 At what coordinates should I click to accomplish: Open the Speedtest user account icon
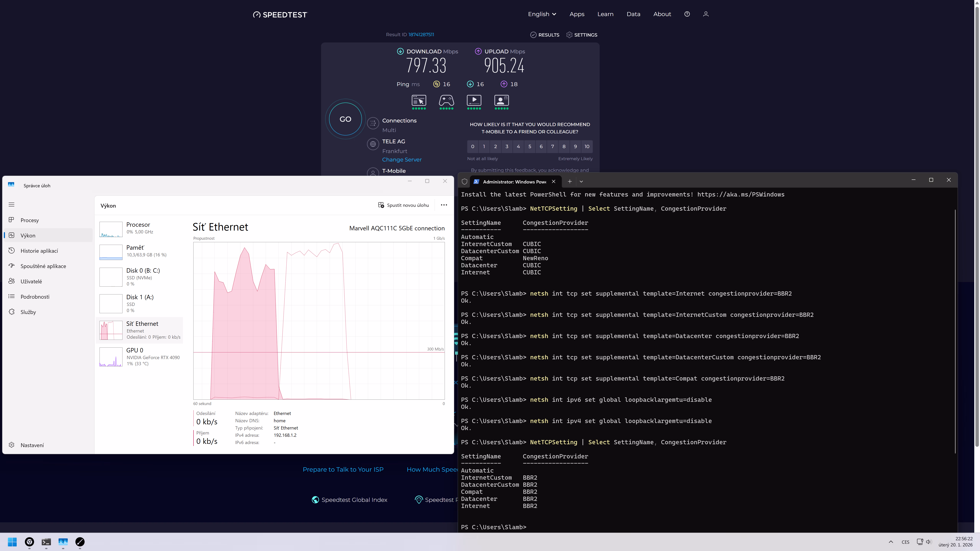pyautogui.click(x=705, y=14)
